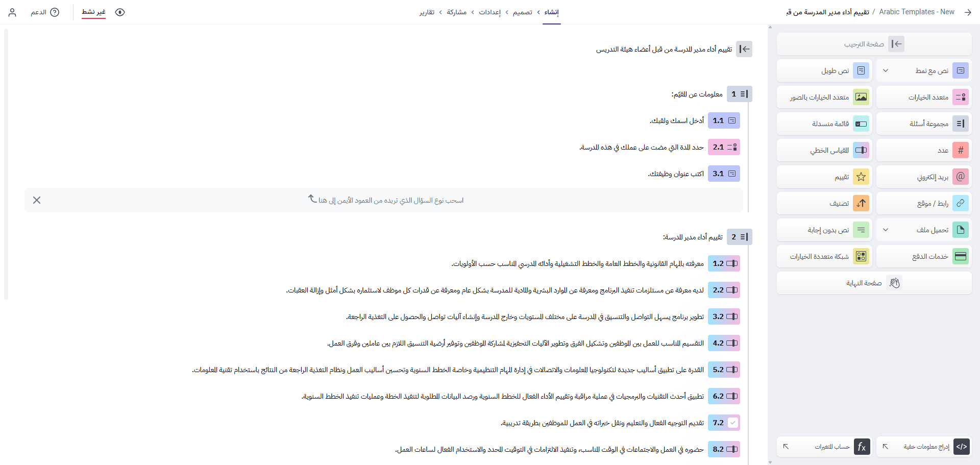Select question group 1 badge
This screenshot has height=465, width=980.
[x=739, y=94]
